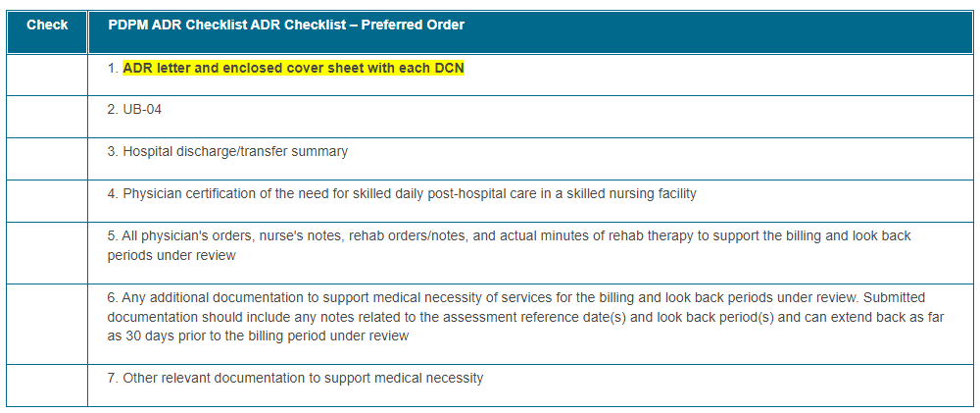Click the "Check" column header
Screen dimensions: 980x413
click(47, 25)
